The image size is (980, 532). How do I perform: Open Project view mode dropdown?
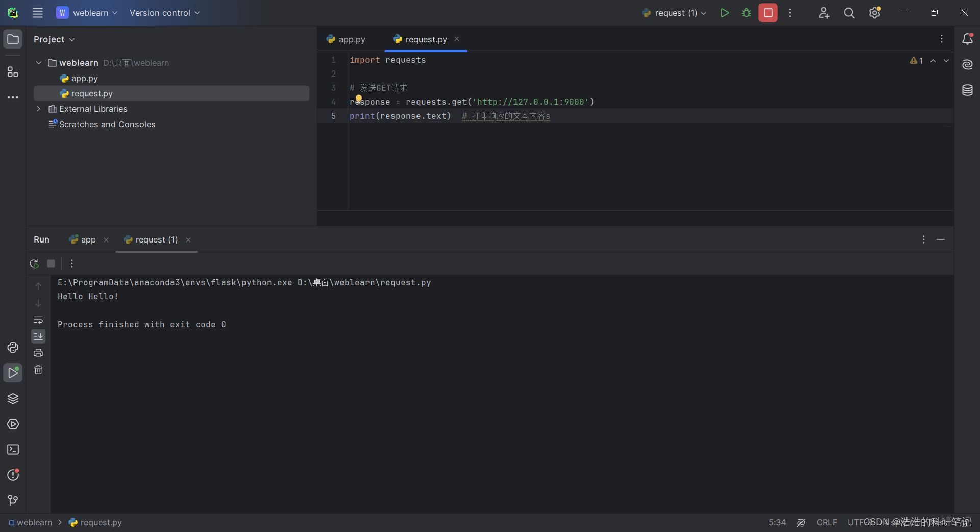(x=54, y=39)
